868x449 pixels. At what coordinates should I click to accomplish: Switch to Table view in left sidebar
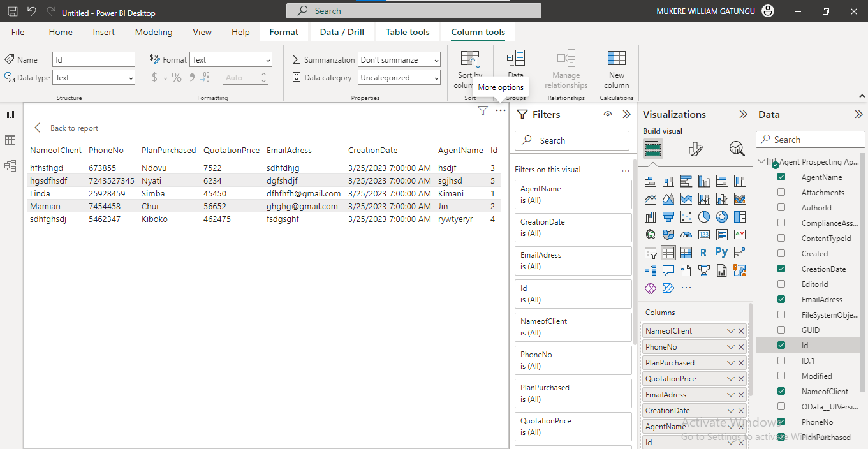[10, 140]
